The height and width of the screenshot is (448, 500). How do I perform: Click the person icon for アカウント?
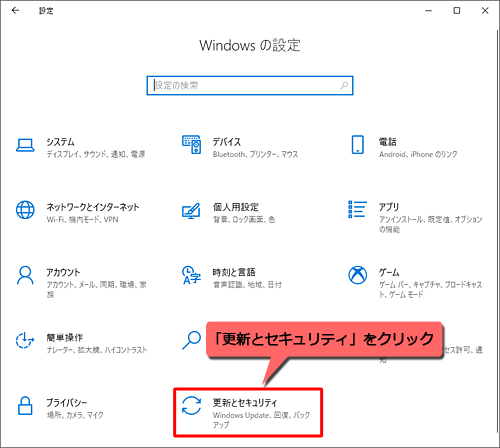tap(25, 275)
